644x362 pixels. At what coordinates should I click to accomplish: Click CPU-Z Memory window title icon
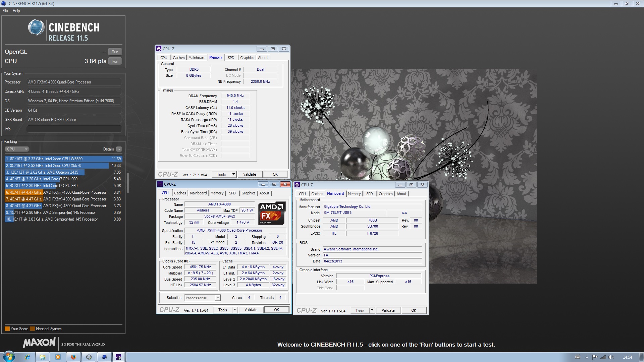coord(159,49)
